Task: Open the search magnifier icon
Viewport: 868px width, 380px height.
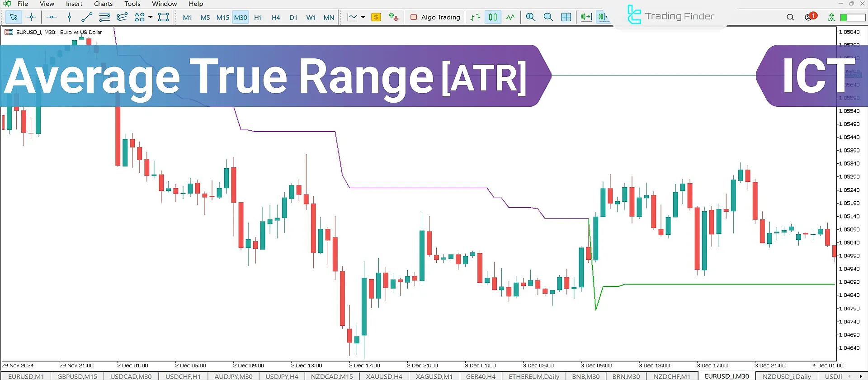Action: click(790, 17)
